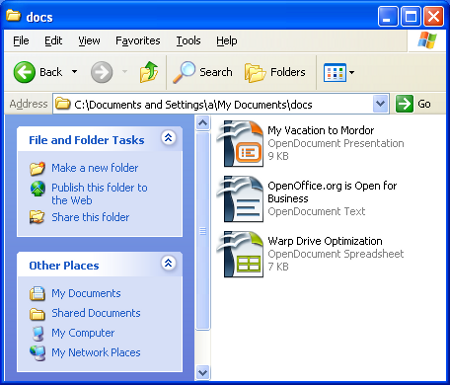Open the Tools menu
The width and height of the screenshot is (450, 385).
[188, 41]
